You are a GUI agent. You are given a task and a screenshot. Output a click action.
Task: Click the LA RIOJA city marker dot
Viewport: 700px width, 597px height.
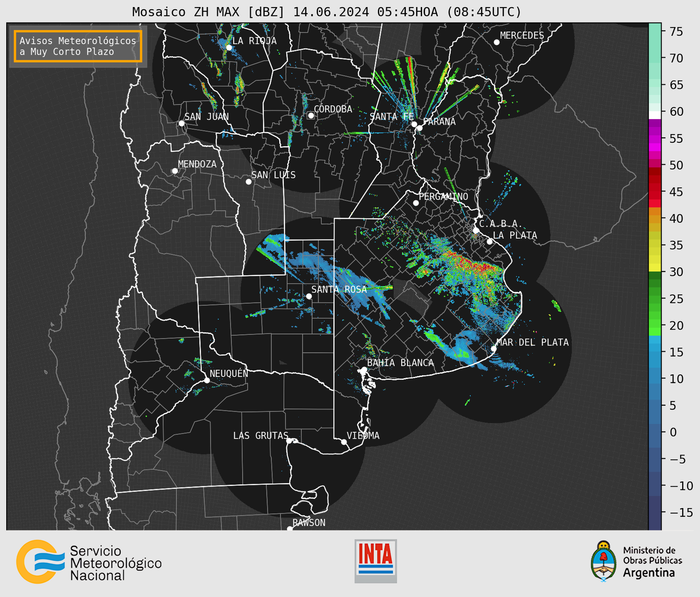[229, 48]
